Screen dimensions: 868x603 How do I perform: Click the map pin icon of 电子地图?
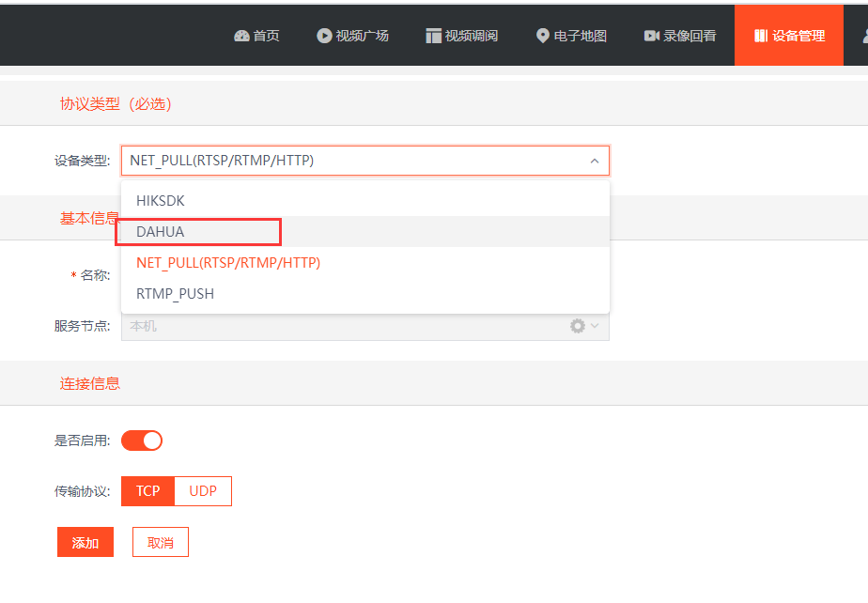click(x=543, y=36)
